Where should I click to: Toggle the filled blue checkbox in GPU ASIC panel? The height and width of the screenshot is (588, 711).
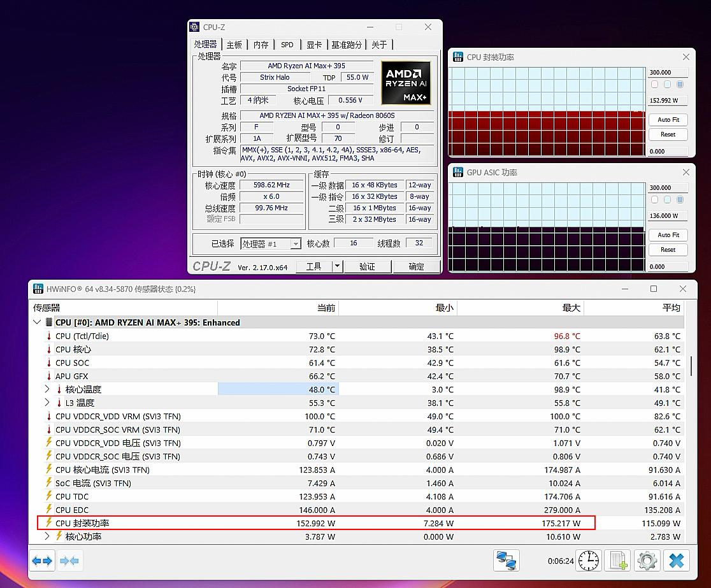[680, 199]
